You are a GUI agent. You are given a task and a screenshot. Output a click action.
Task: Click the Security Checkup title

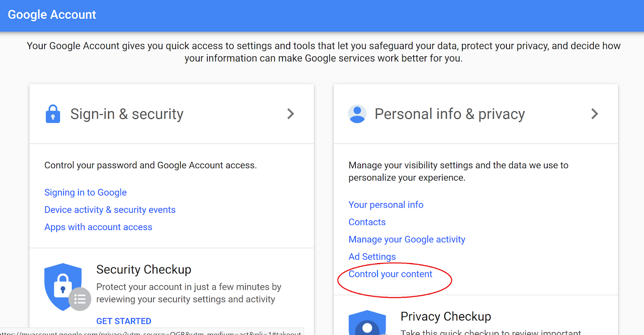pyautogui.click(x=144, y=269)
